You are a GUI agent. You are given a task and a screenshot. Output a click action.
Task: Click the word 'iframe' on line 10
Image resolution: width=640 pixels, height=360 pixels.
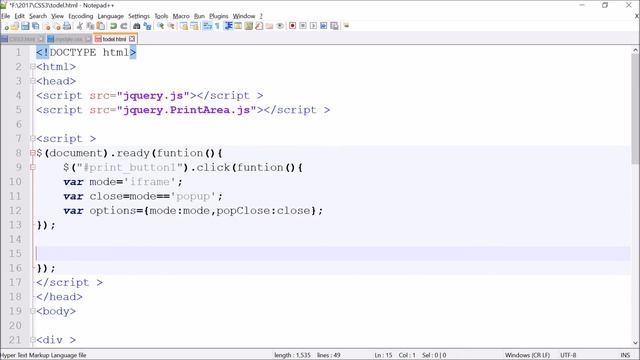click(150, 182)
